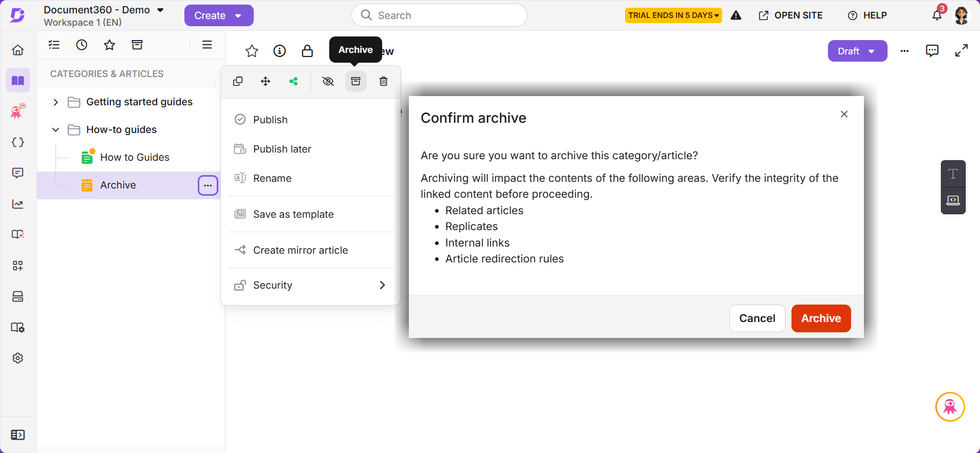The width and height of the screenshot is (980, 453).
Task: Open the Eddy AI octopus sidebar icon
Action: [18, 111]
